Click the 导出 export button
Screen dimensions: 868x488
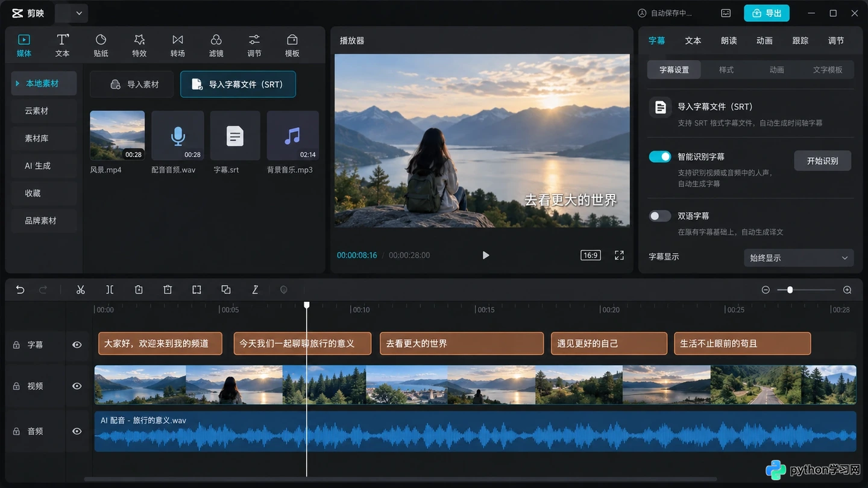click(x=766, y=13)
